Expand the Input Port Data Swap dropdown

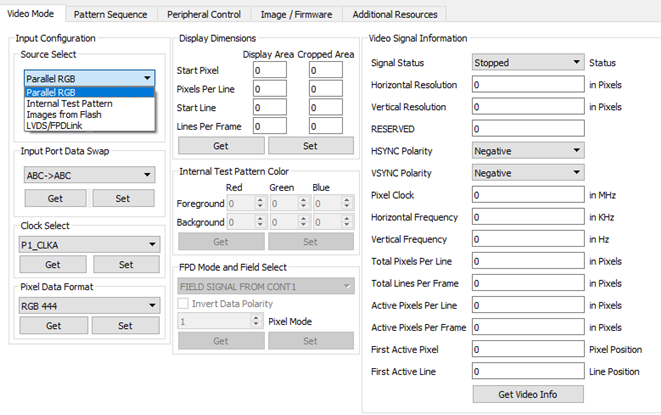click(x=88, y=172)
